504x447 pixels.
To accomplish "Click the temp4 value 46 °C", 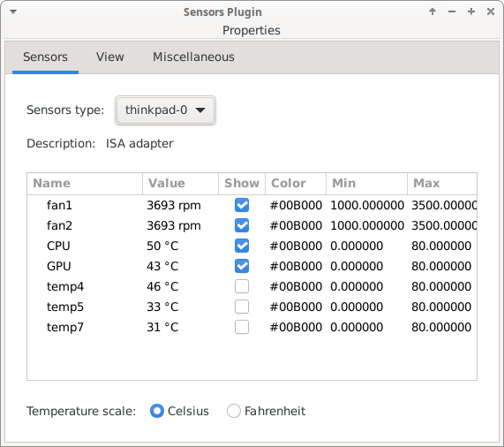I will [x=162, y=286].
